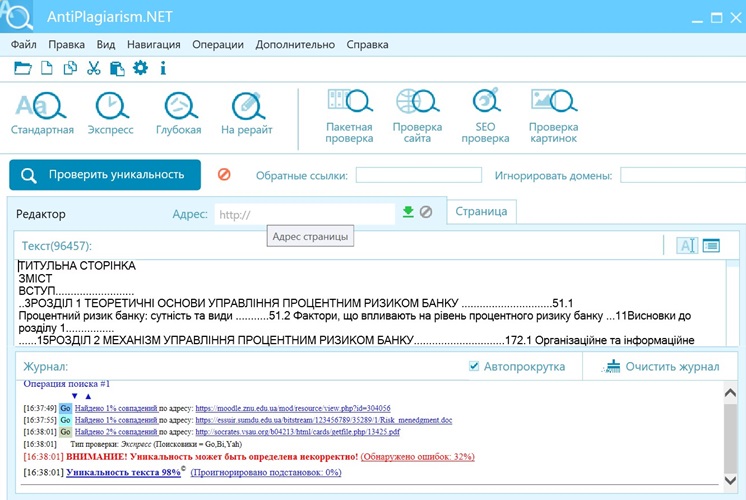Click Найдено 2% совпадений link
This screenshot has height=500, width=746.
(x=116, y=432)
